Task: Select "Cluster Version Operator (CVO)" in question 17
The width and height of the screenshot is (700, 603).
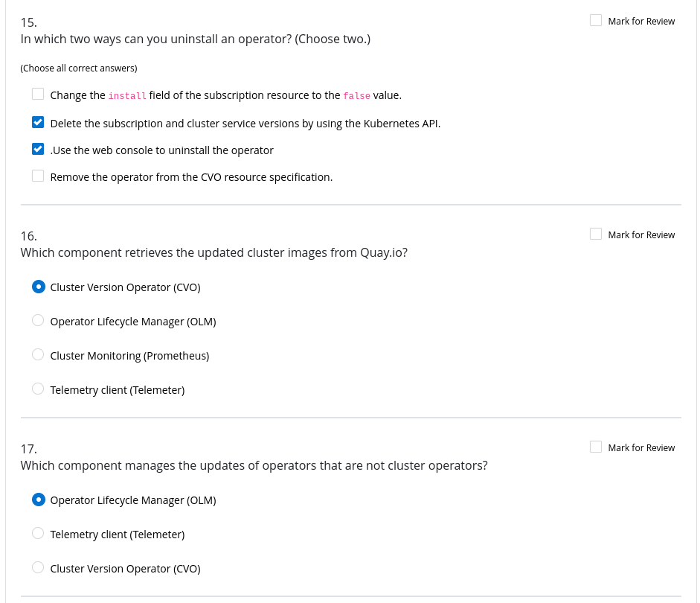Action: (38, 567)
